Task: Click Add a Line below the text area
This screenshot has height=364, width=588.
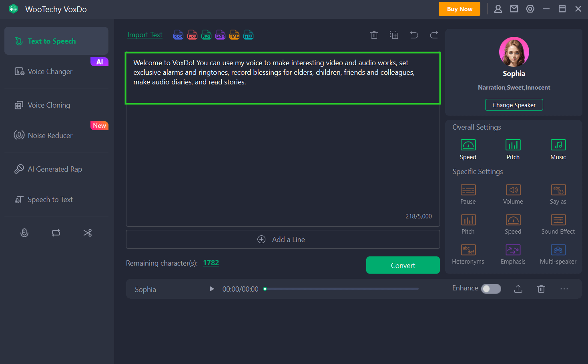Action: 283,239
